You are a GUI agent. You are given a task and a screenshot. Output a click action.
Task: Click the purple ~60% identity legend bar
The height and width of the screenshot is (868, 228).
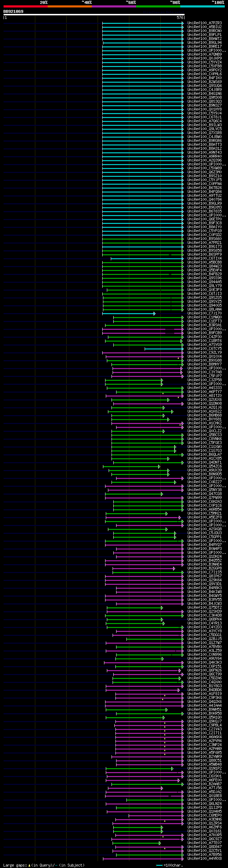[114, 6]
